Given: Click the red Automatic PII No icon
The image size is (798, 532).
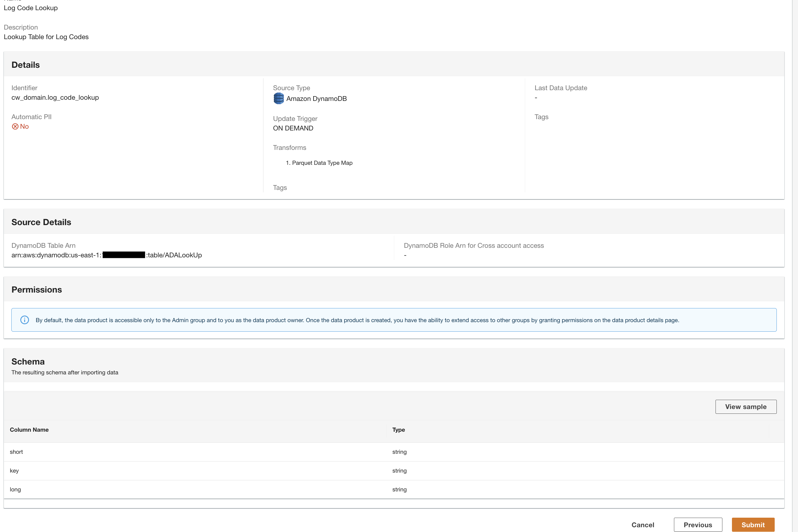Looking at the screenshot, I should (15, 127).
